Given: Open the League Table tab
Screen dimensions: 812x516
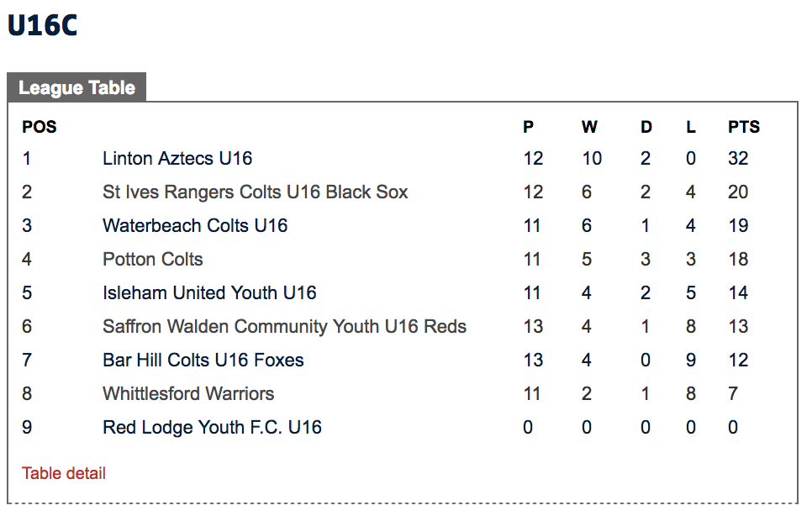Looking at the screenshot, I should point(76,87).
